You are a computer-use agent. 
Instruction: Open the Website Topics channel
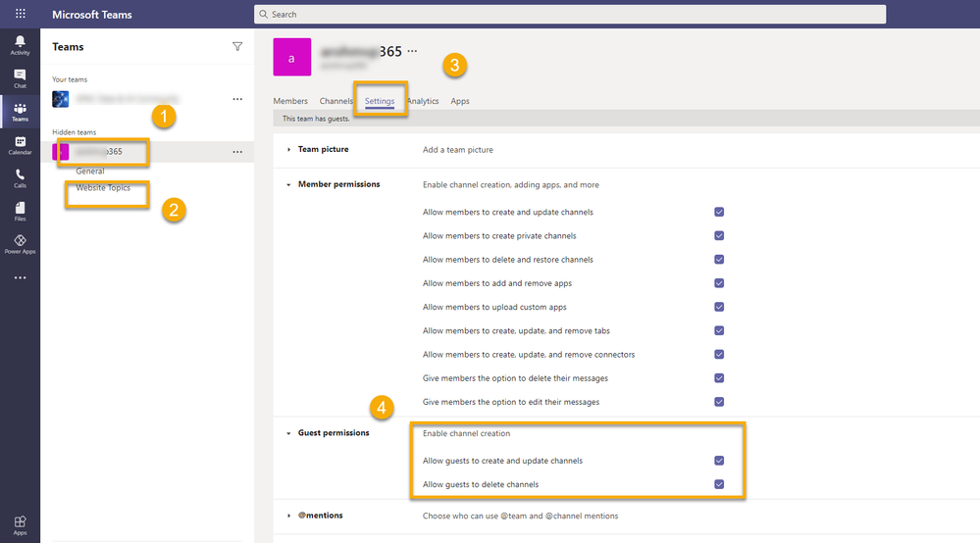pyautogui.click(x=103, y=188)
